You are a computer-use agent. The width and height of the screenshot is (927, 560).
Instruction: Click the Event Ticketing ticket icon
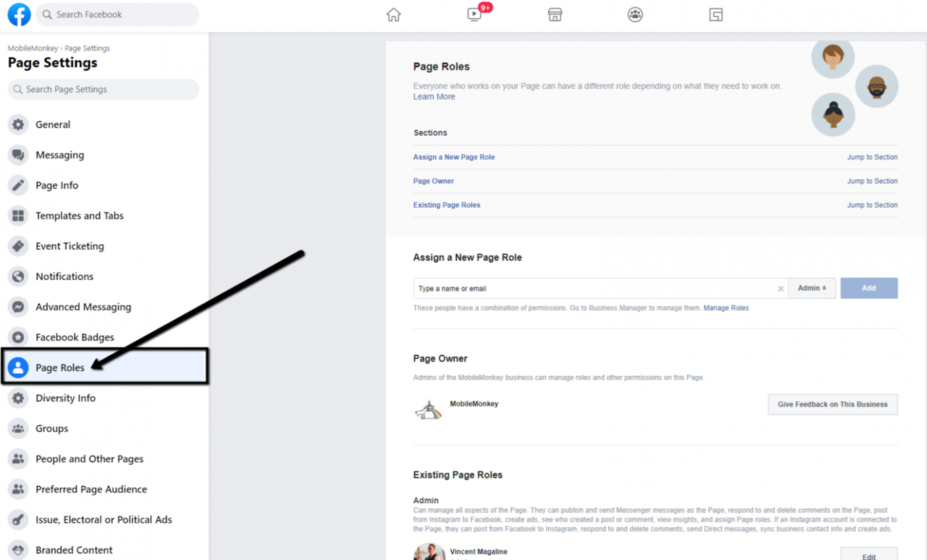click(18, 246)
